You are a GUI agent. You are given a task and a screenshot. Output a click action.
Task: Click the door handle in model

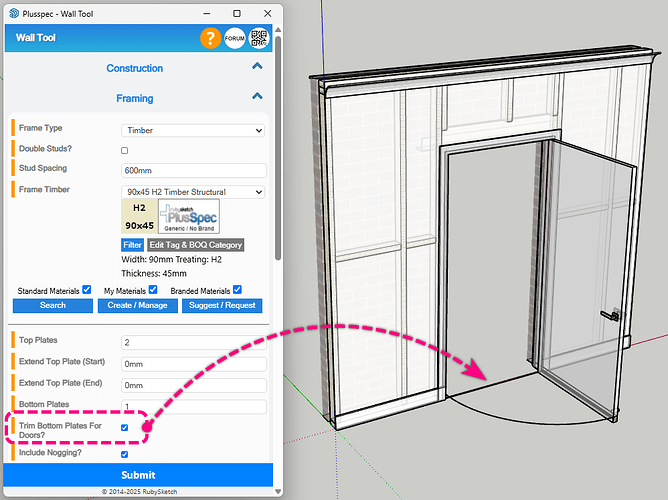click(x=611, y=315)
